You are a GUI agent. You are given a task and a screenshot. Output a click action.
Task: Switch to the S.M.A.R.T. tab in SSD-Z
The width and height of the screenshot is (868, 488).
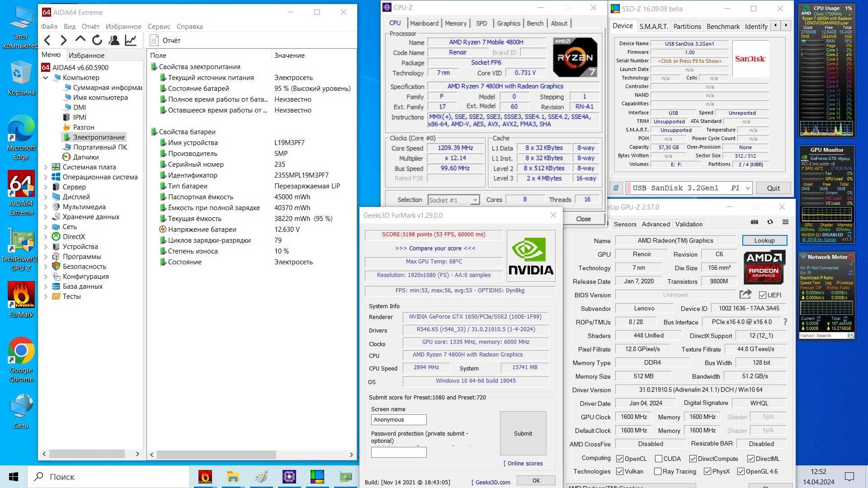tap(654, 26)
